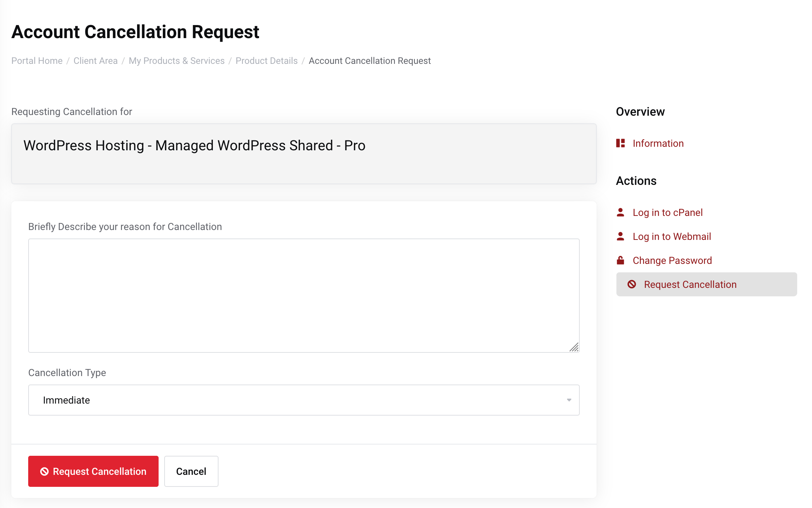The height and width of the screenshot is (508, 812).
Task: Open the Cancellation Type dropdown arrow
Action: click(569, 400)
